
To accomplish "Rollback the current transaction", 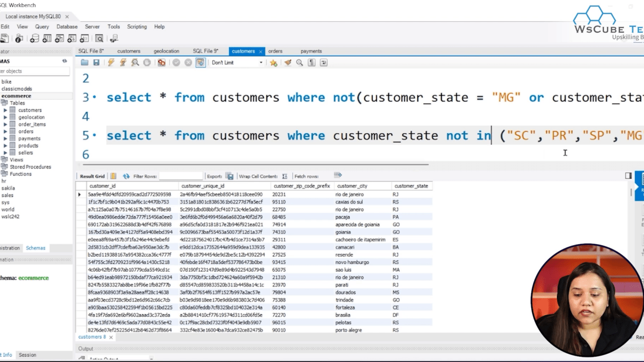I will pos(188,62).
